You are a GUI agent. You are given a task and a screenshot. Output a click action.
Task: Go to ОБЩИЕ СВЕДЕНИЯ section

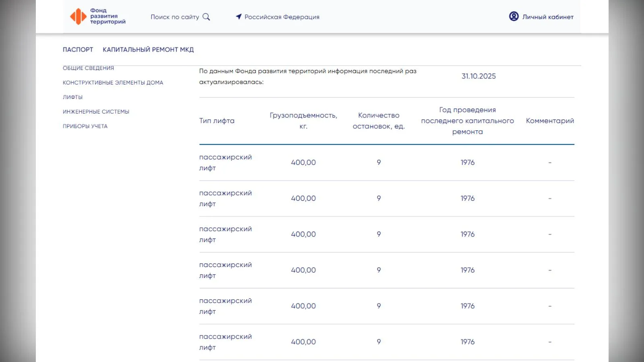(88, 68)
